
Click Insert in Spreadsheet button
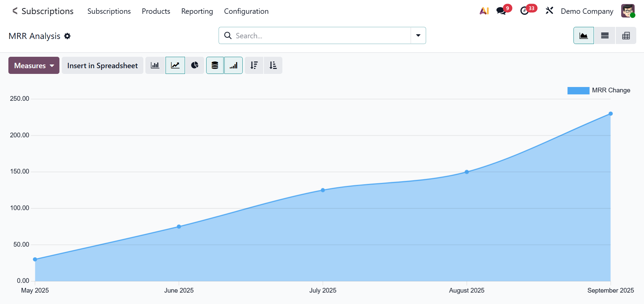(x=102, y=66)
